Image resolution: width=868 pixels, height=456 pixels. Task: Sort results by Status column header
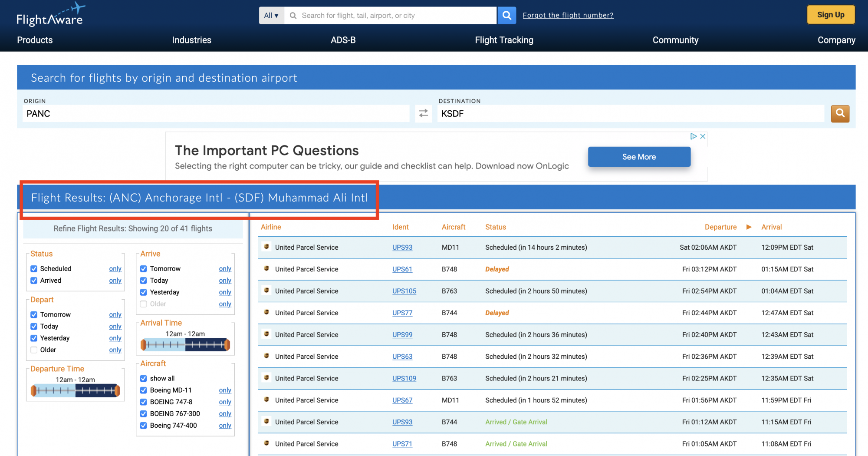click(496, 227)
